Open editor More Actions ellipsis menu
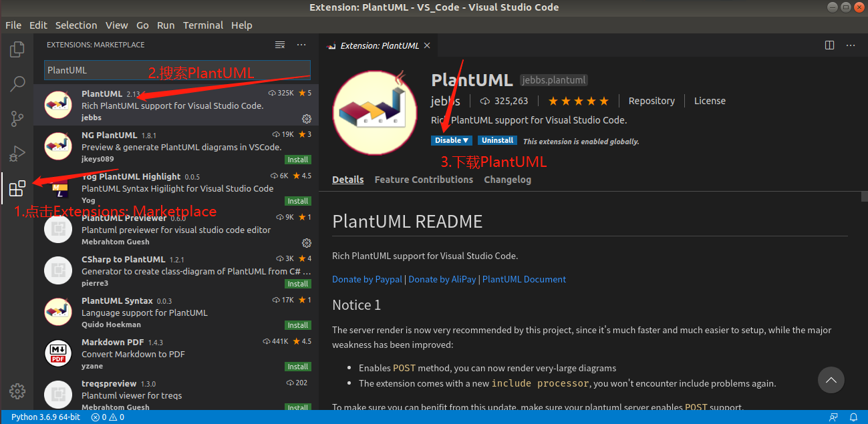 point(851,45)
